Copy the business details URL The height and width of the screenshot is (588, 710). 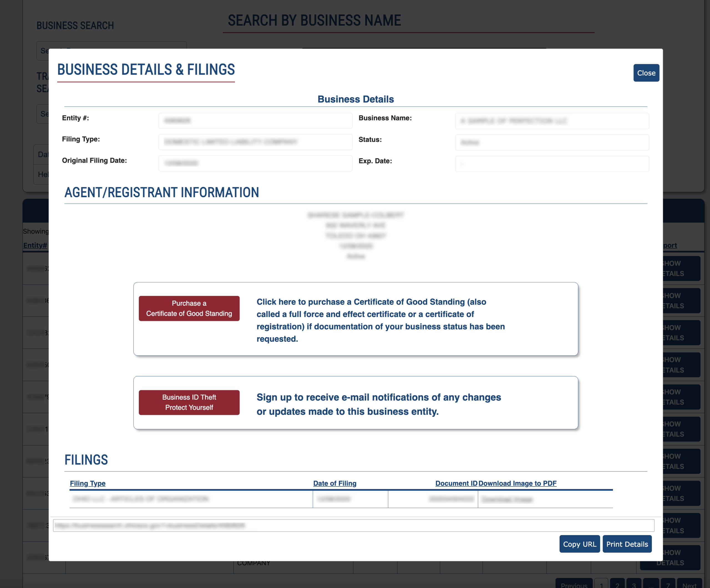[579, 544]
